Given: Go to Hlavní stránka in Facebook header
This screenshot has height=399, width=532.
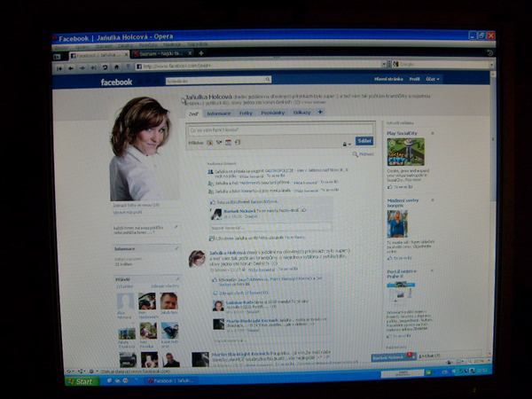Looking at the screenshot, I should pos(388,79).
